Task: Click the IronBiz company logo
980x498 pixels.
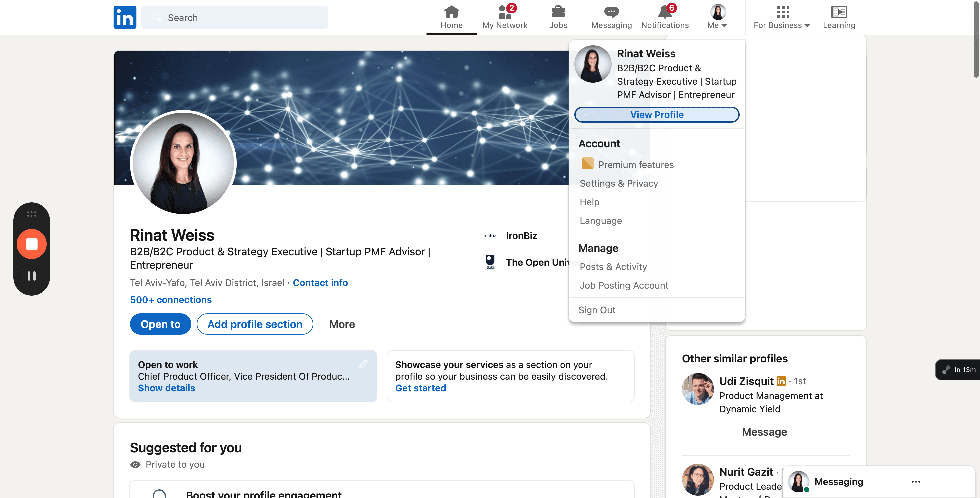Action: [x=489, y=235]
